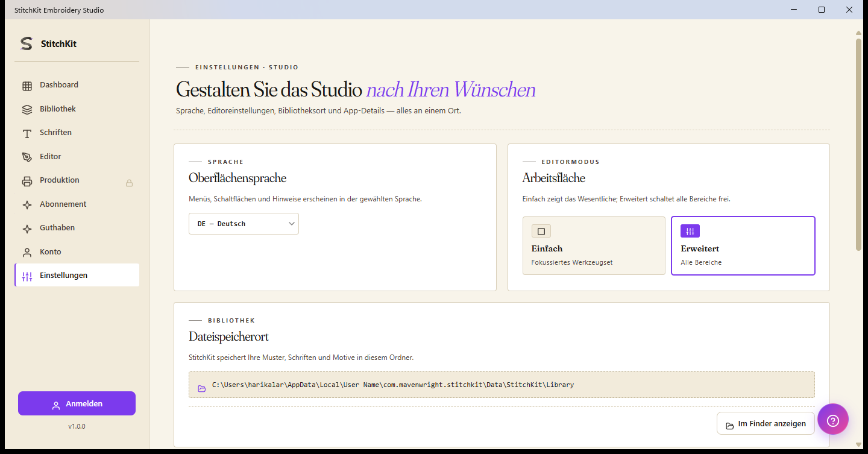Click the Oberflächensprache heading
Image resolution: width=868 pixels, height=454 pixels.
point(237,178)
